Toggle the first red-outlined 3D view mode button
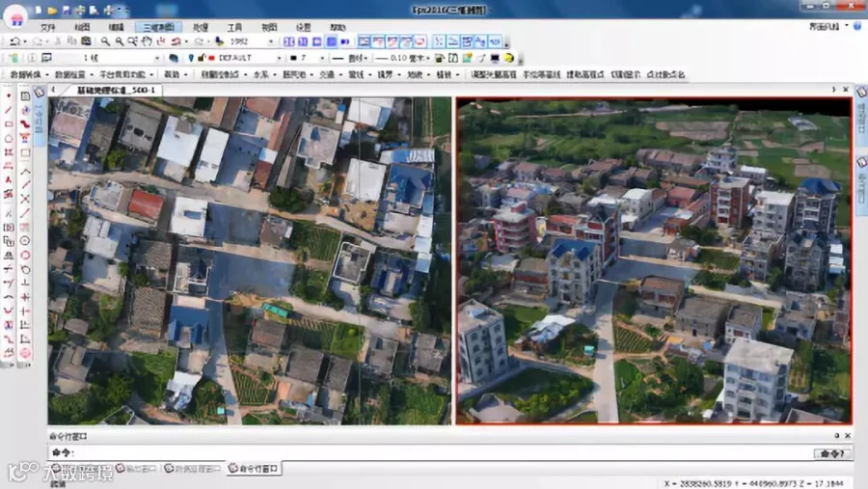868x489 pixels. [x=365, y=42]
